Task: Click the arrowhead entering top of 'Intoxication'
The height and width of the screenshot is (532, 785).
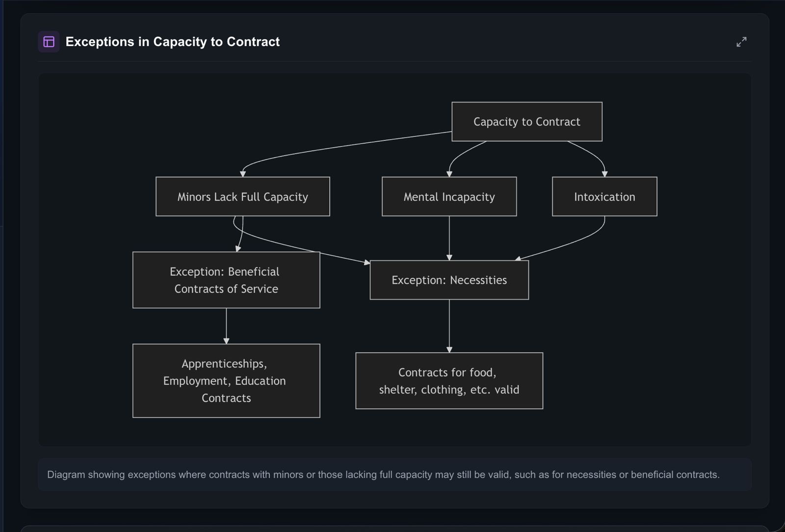Action: coord(604,174)
